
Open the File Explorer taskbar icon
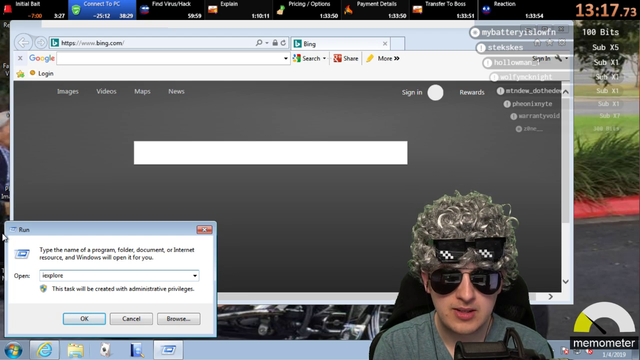click(76, 350)
